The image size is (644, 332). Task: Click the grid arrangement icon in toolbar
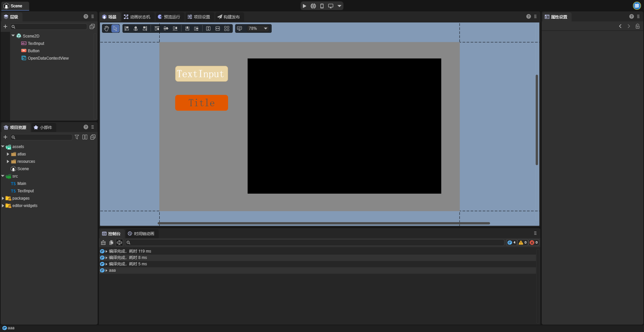pos(227,28)
